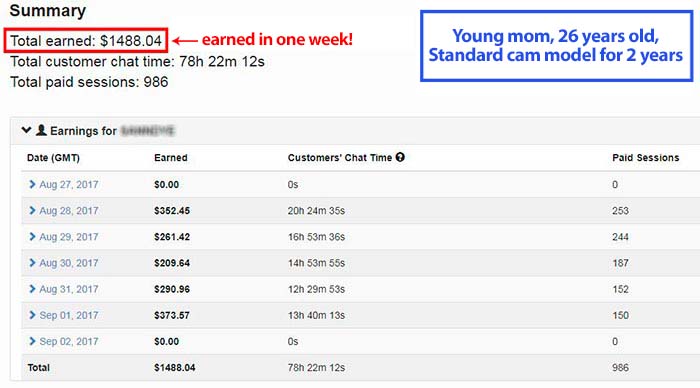Expand the Aug 29, 2017 row chevron

click(32, 237)
